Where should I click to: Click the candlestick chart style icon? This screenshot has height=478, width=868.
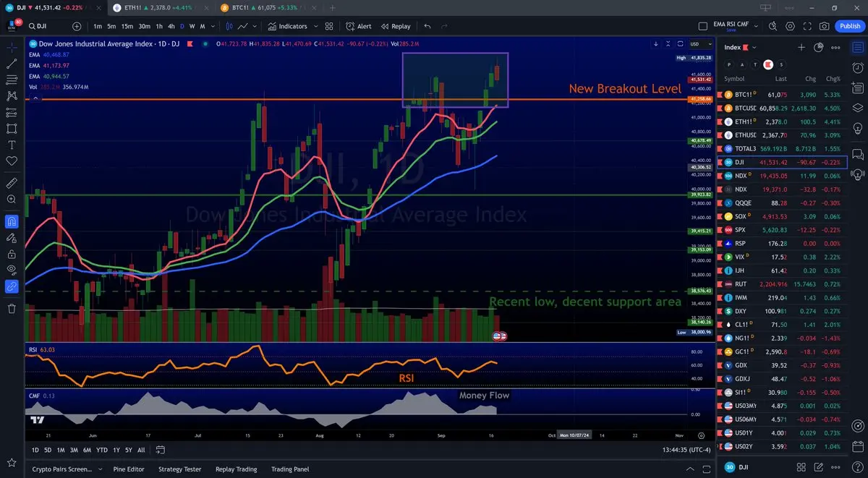[230, 26]
